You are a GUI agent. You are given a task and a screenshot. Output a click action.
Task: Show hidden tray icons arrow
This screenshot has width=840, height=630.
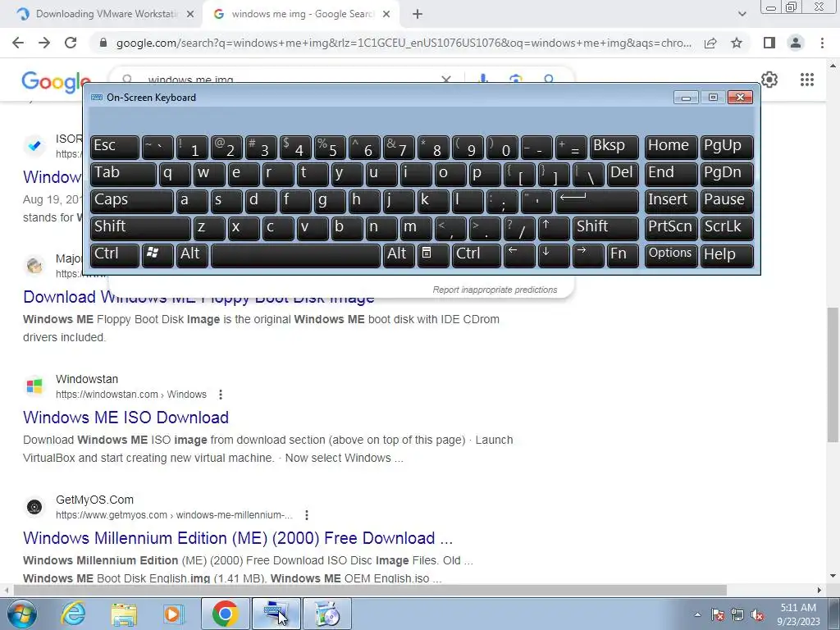tap(697, 615)
